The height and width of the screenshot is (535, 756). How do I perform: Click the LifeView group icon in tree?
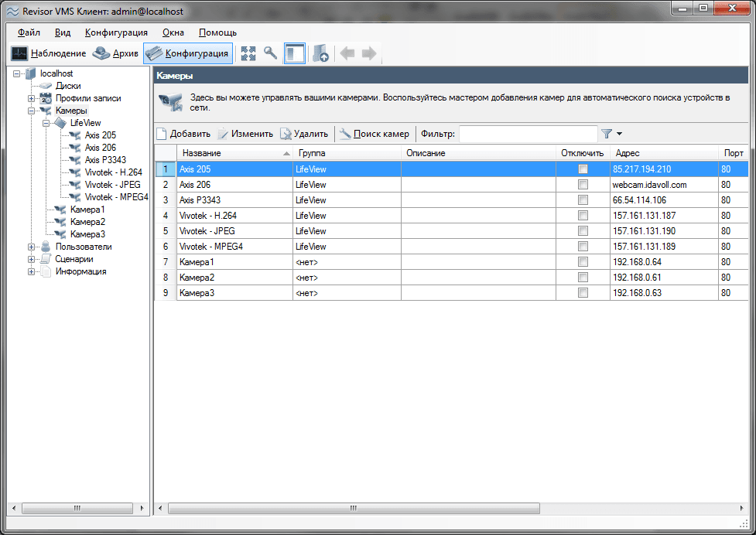click(x=60, y=123)
